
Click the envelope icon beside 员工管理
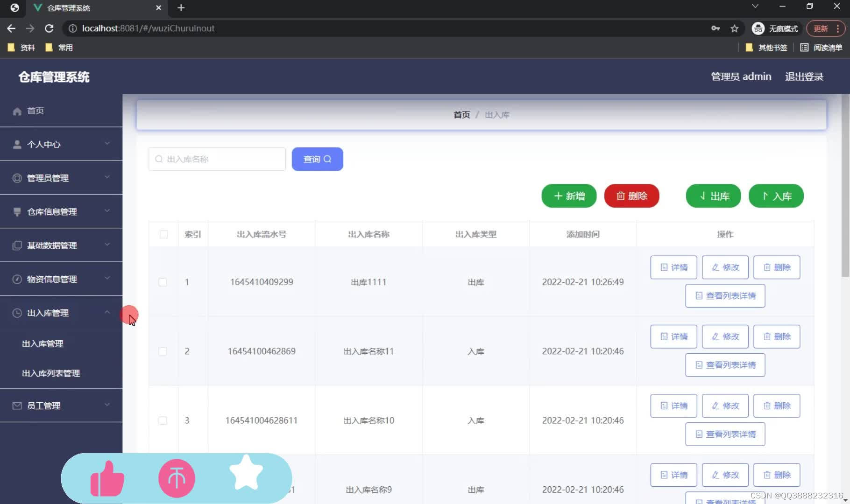[17, 406]
